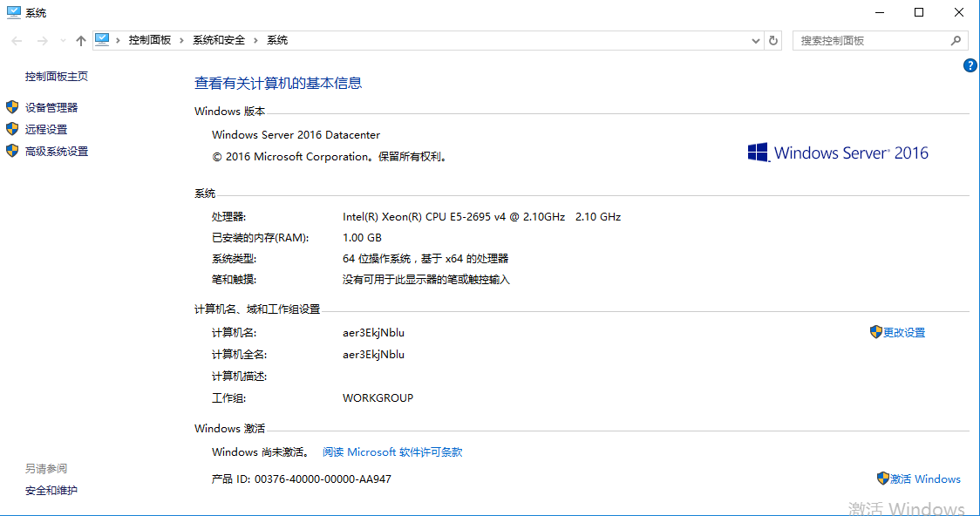Click the shield icon beside 更改设置
The height and width of the screenshot is (516, 980).
pyautogui.click(x=875, y=332)
